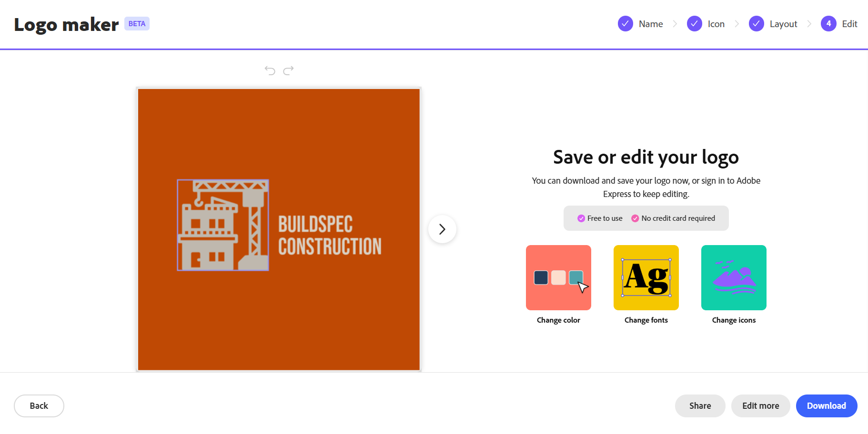Click the chevron after the Name step
Viewport: 868px width, 434px height.
(x=675, y=24)
